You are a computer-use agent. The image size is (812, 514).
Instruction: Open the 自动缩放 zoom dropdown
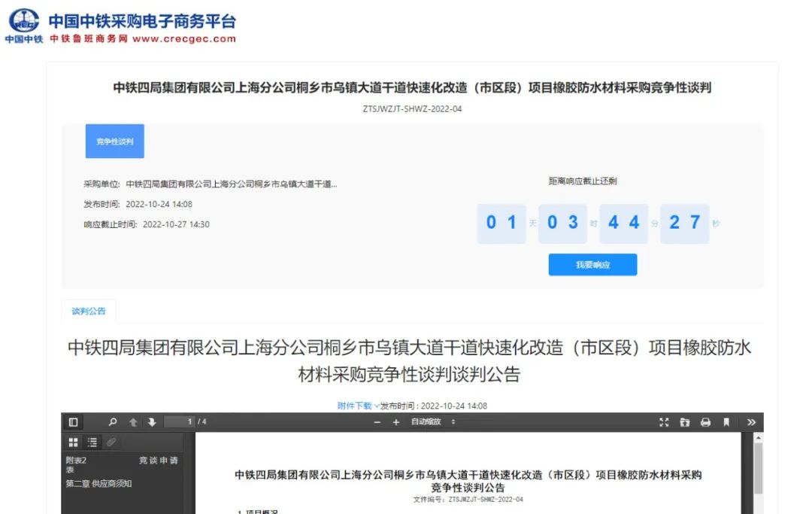point(434,421)
